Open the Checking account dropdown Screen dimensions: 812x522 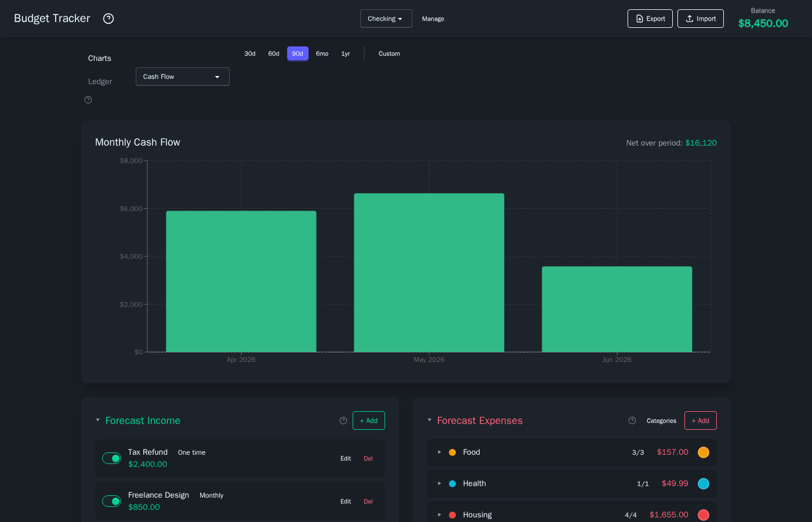tap(386, 19)
